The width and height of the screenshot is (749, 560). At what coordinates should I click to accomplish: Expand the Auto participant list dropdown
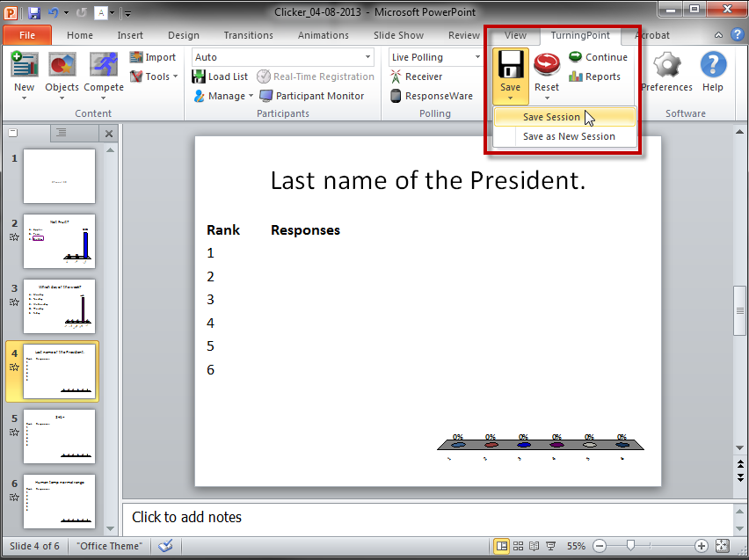tap(367, 57)
